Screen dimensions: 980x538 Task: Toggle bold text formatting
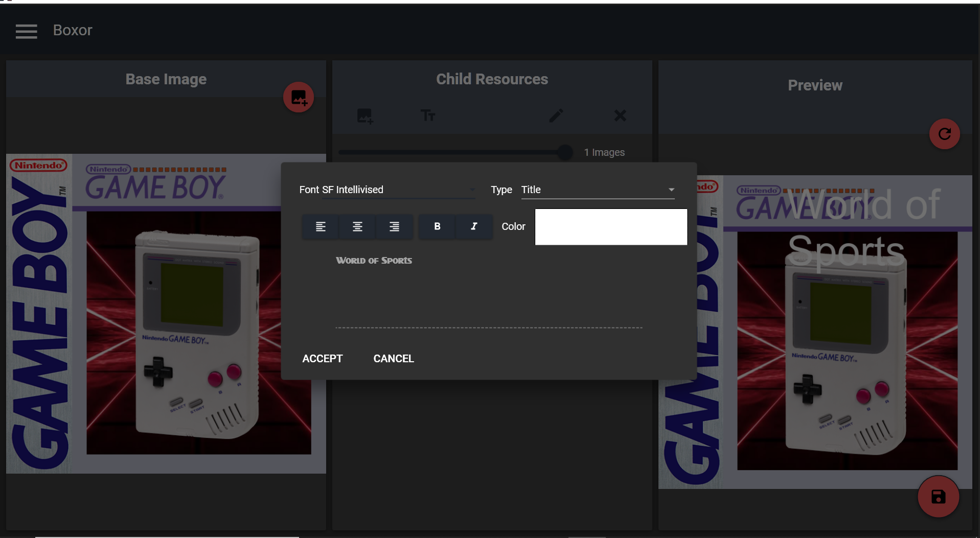click(x=437, y=226)
